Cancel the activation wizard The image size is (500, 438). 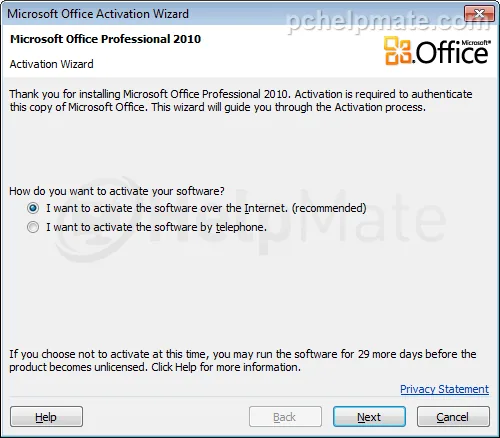(x=453, y=417)
